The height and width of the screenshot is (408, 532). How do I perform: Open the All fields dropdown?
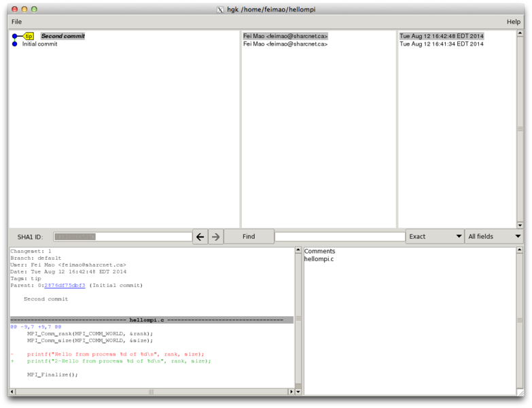[x=494, y=237]
